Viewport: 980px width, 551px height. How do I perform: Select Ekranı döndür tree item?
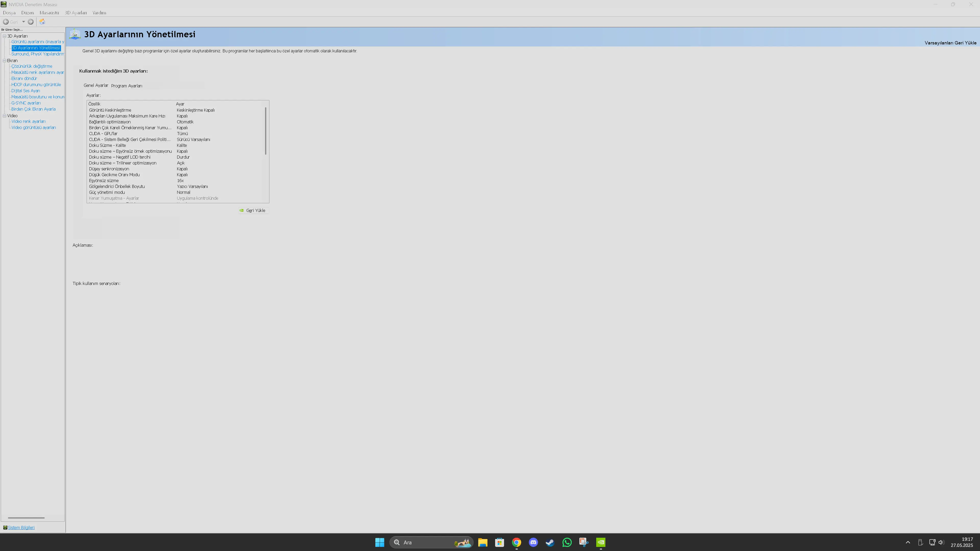click(x=24, y=78)
